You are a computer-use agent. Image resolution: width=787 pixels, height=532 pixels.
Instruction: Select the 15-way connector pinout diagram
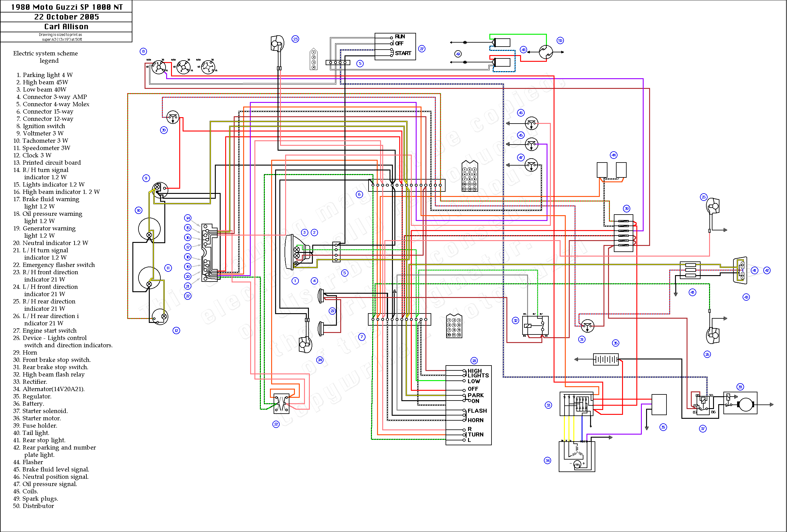pos(470,177)
